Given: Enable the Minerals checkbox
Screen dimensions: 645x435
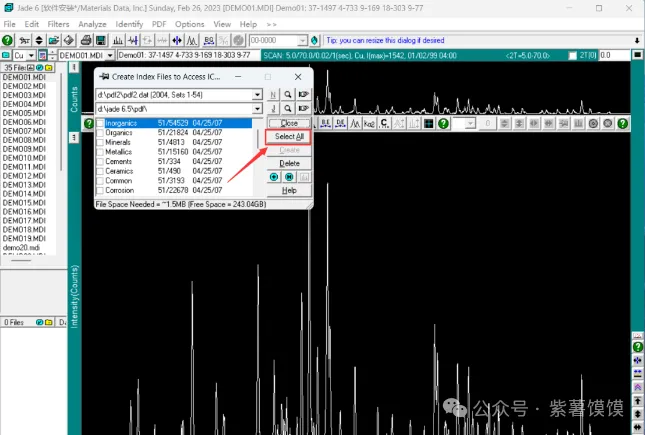Looking at the screenshot, I should pos(100,142).
